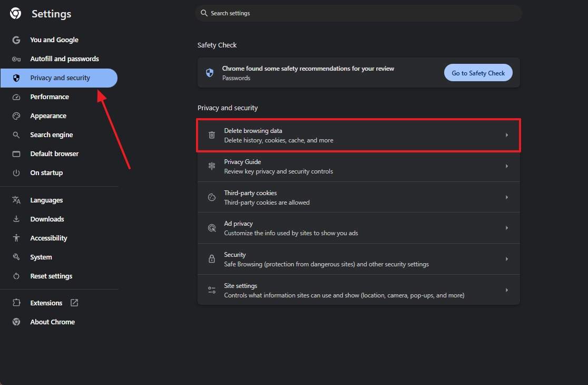Click 'Third-party cookies are allowed' text

click(x=267, y=202)
